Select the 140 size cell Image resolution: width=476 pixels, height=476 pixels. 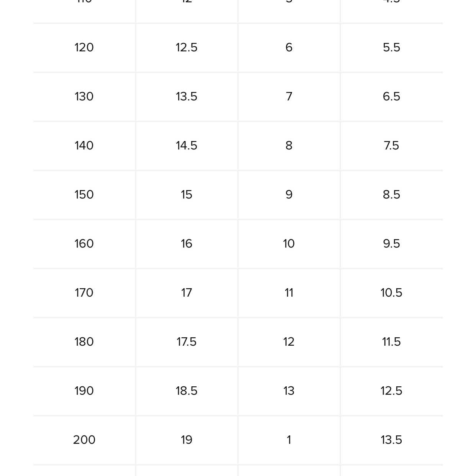coord(84,146)
